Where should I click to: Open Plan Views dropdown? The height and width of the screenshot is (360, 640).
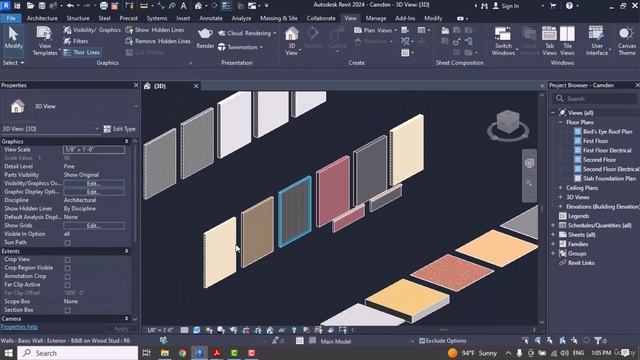(x=375, y=30)
